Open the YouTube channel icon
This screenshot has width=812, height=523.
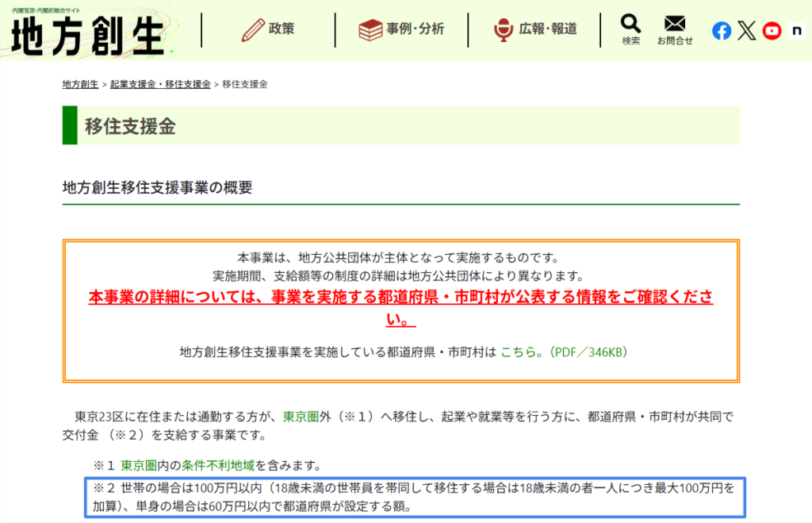click(x=772, y=31)
